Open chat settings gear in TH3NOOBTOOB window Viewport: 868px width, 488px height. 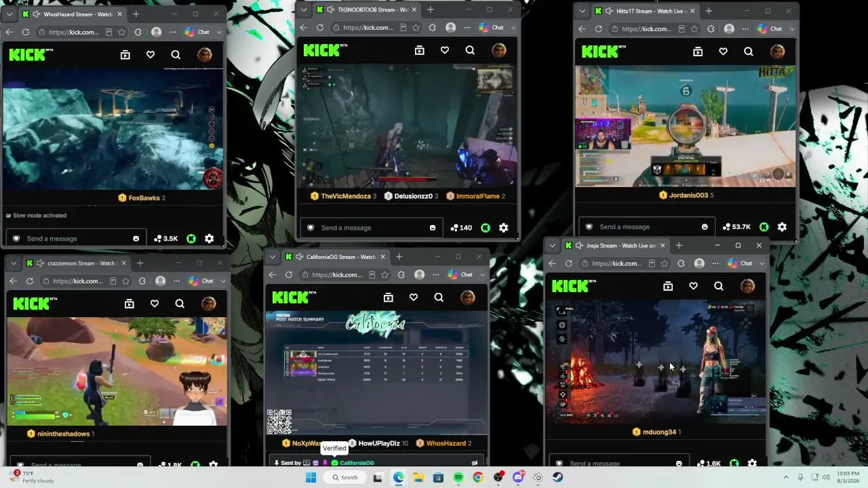click(504, 228)
